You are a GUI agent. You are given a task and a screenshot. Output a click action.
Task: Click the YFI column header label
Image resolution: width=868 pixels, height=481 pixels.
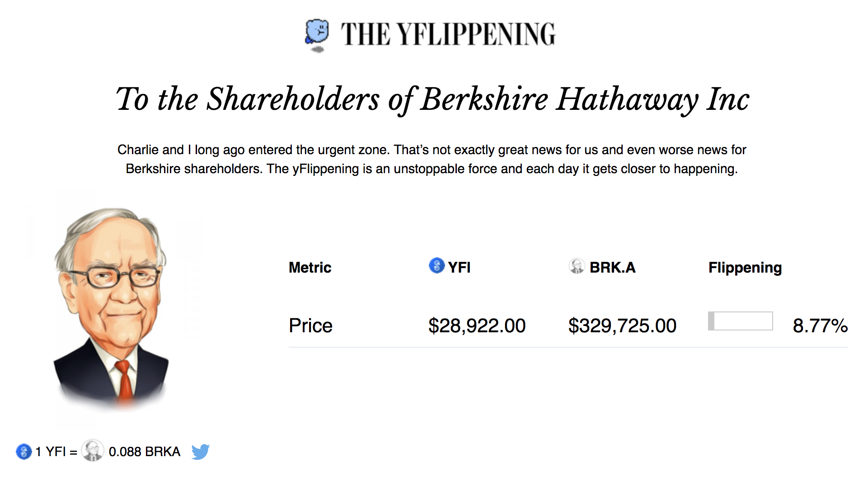click(x=459, y=268)
